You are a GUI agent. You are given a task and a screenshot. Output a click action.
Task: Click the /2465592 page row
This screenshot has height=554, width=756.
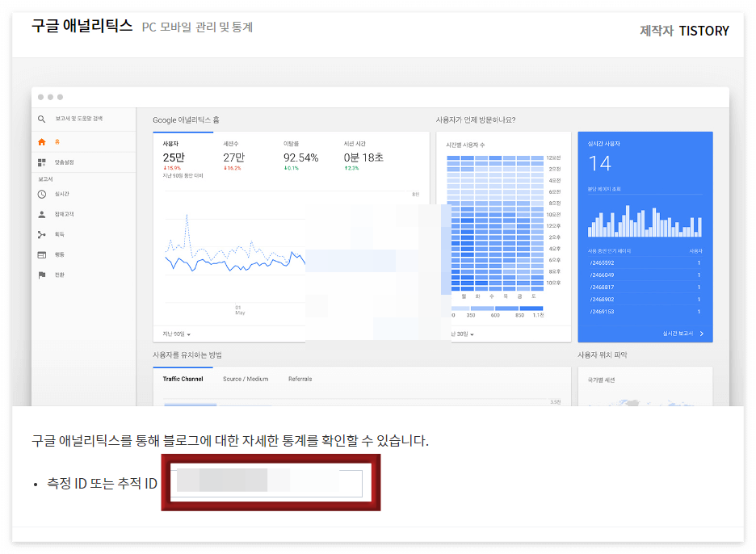645,262
